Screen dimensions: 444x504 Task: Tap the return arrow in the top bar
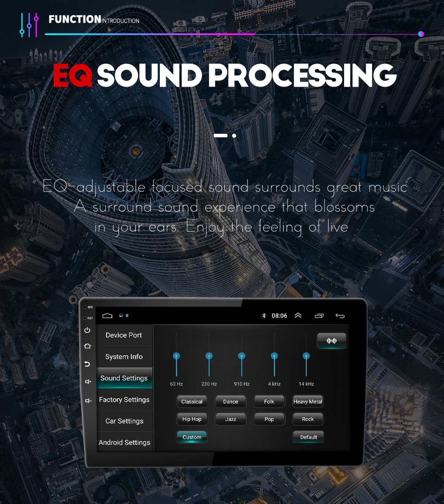[x=340, y=316]
